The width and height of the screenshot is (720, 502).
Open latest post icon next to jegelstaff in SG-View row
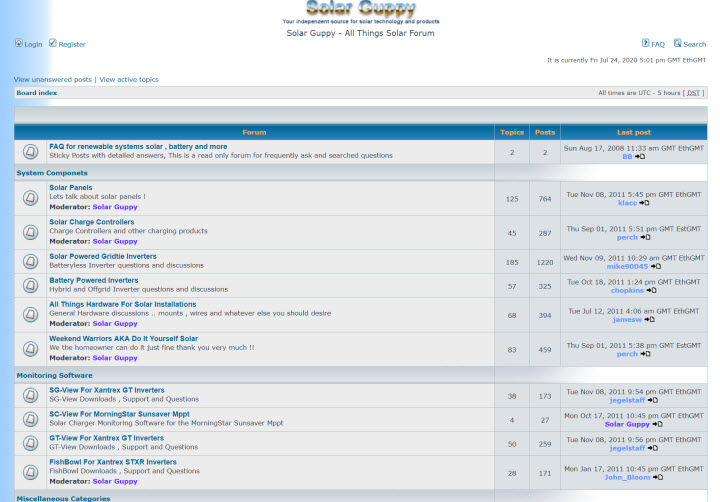click(x=653, y=400)
